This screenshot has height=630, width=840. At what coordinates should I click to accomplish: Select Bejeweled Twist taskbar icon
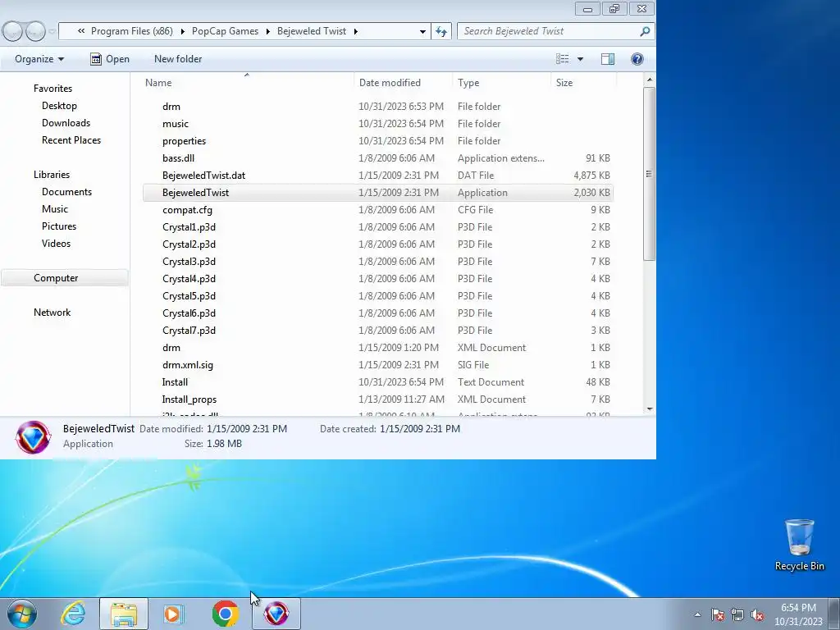tap(276, 614)
